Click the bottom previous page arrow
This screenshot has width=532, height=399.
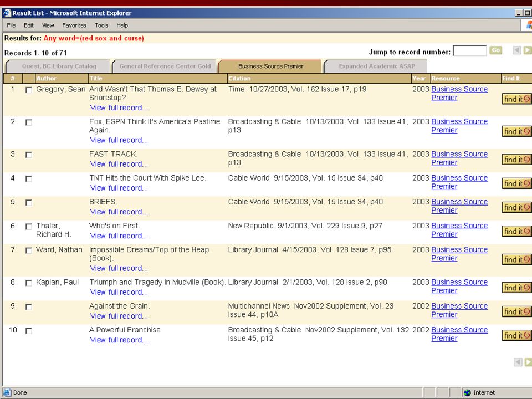518,362
